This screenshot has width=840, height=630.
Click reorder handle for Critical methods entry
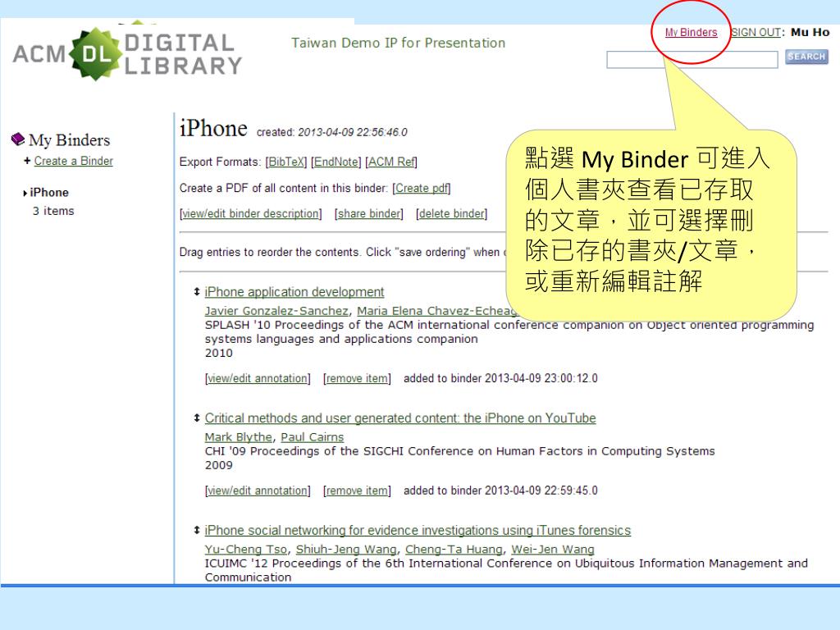point(197,418)
